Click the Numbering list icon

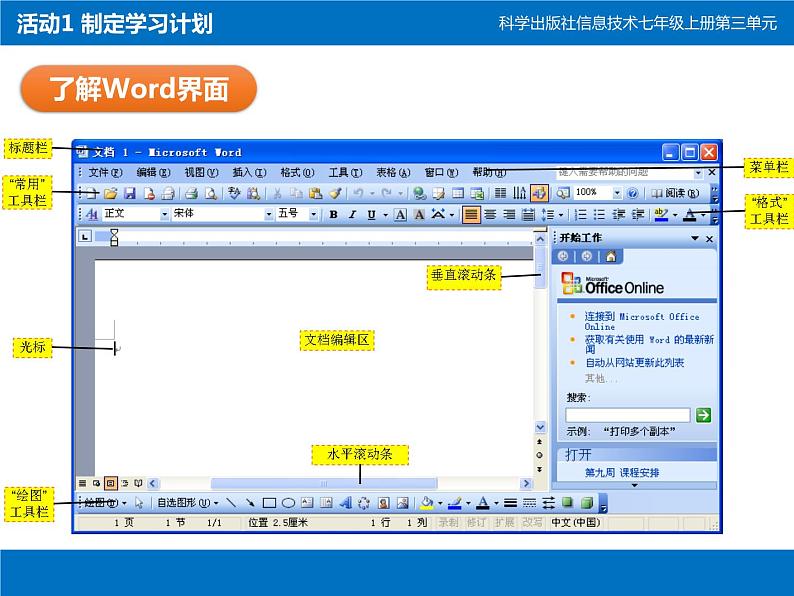click(x=580, y=215)
